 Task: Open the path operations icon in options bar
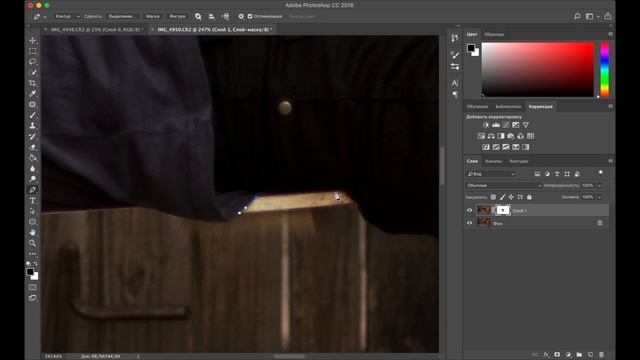coord(198,16)
